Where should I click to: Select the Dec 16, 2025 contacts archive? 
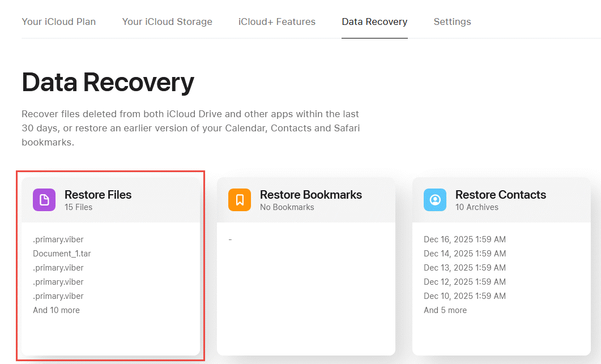pyautogui.click(x=465, y=239)
